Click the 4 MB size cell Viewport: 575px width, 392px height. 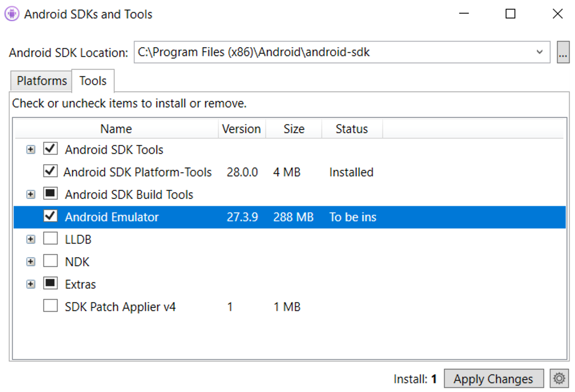coord(287,172)
